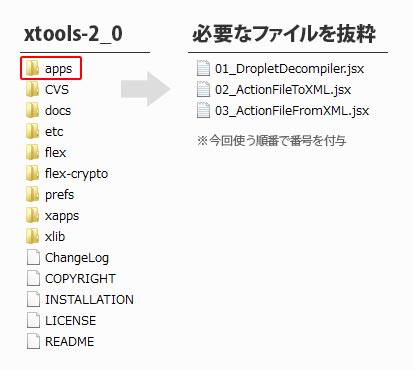Screen dimensions: 414x370
Task: Select the '03_ActionFileFromXML.jsx' file name
Action: point(292,111)
